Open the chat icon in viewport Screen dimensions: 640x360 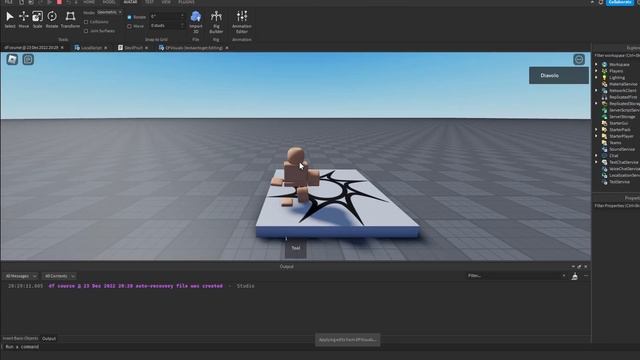(x=28, y=60)
